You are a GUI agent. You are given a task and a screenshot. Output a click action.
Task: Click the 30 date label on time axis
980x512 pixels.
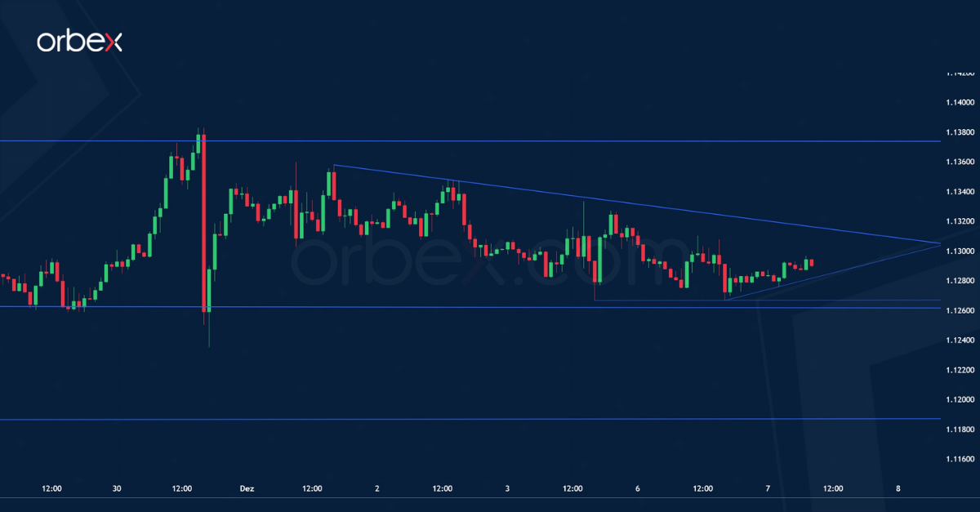(117, 488)
